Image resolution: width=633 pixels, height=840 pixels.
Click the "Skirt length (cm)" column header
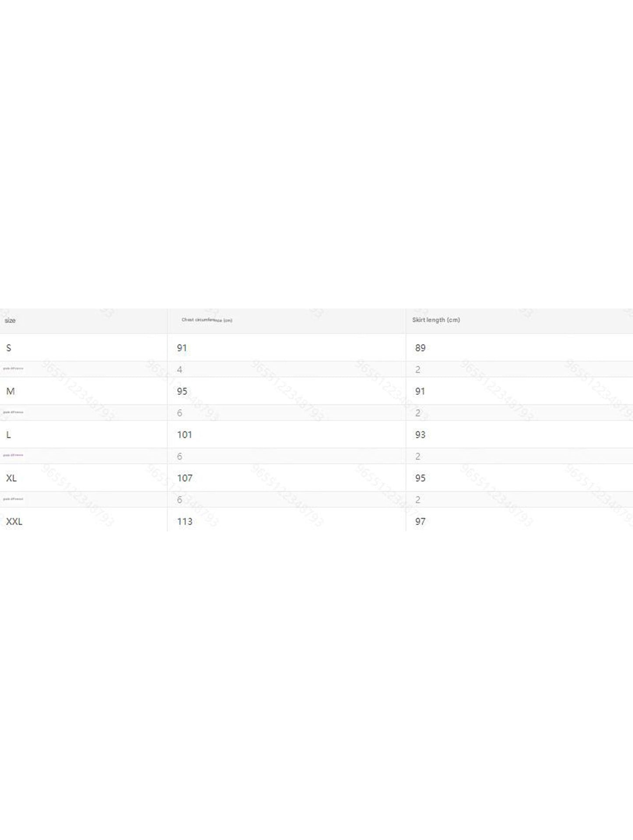click(436, 320)
